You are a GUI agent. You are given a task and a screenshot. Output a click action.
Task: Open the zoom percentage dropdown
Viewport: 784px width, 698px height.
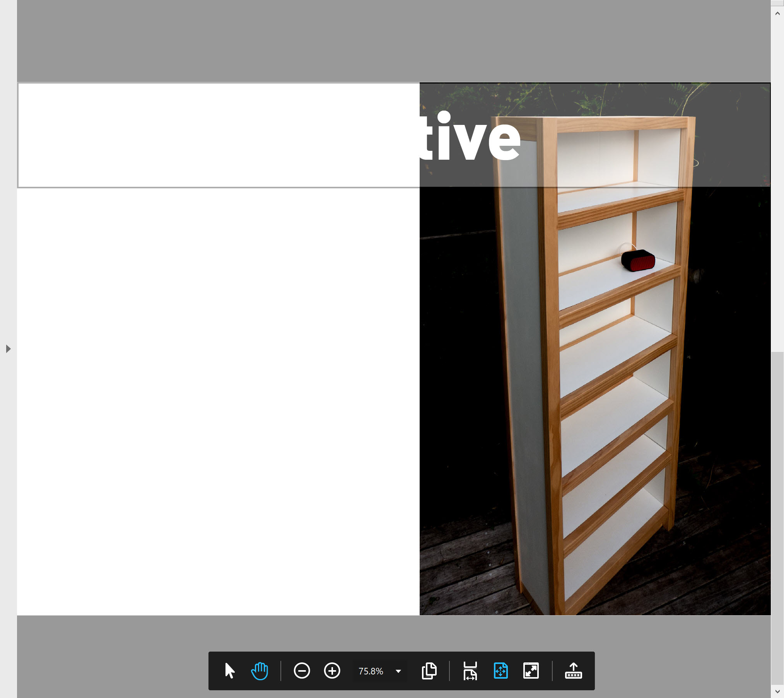click(398, 671)
